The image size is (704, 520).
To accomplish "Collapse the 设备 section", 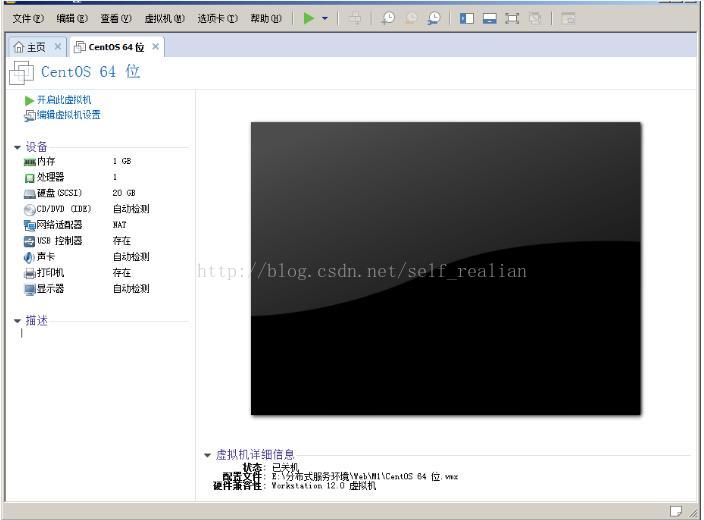I will 18,147.
